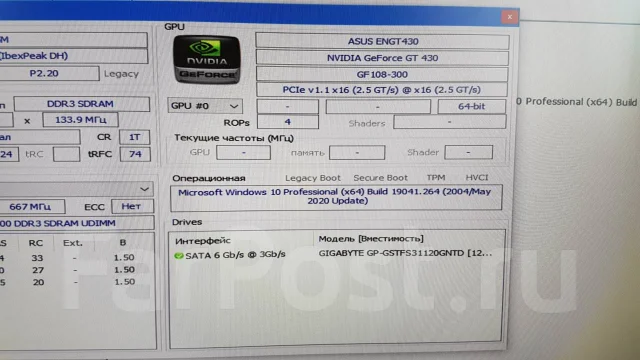Click the Текущие частоты (МГц) group label
Viewport: 640px width, 360px height.
(x=234, y=138)
